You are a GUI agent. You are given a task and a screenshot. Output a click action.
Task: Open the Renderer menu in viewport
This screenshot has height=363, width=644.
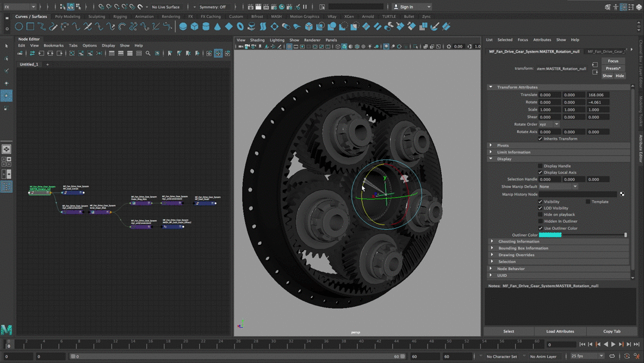[312, 40]
